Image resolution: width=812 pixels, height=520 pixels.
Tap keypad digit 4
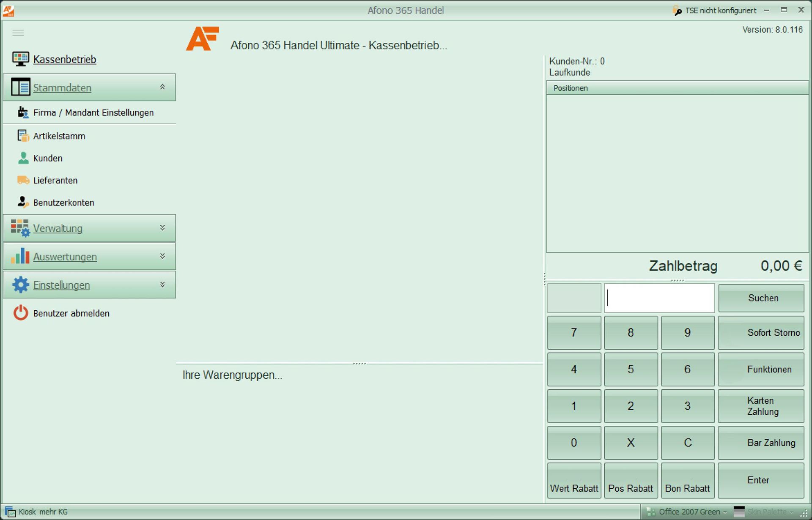(x=574, y=369)
